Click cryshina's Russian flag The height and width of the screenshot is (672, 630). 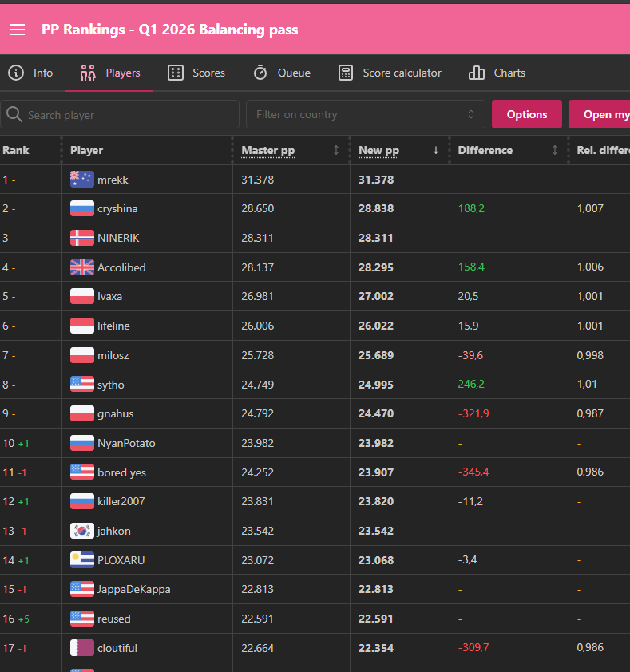coord(82,209)
